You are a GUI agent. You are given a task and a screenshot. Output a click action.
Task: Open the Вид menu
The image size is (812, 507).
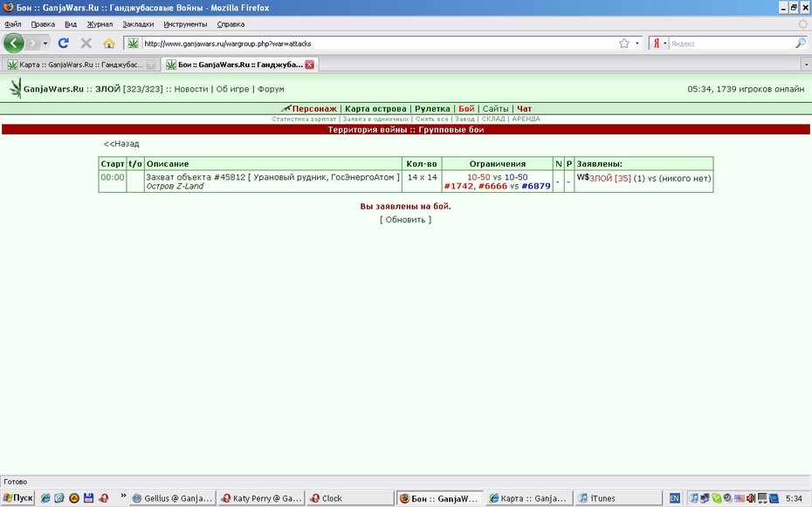pos(71,24)
